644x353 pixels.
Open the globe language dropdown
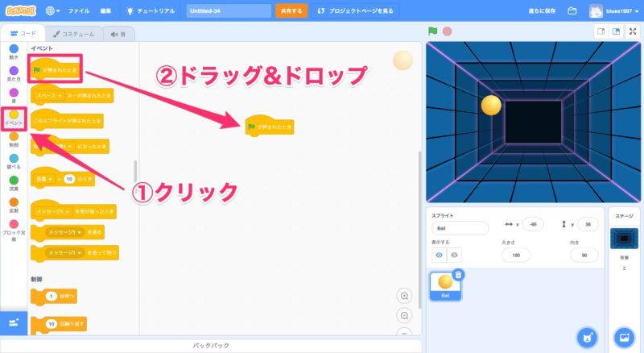(54, 11)
